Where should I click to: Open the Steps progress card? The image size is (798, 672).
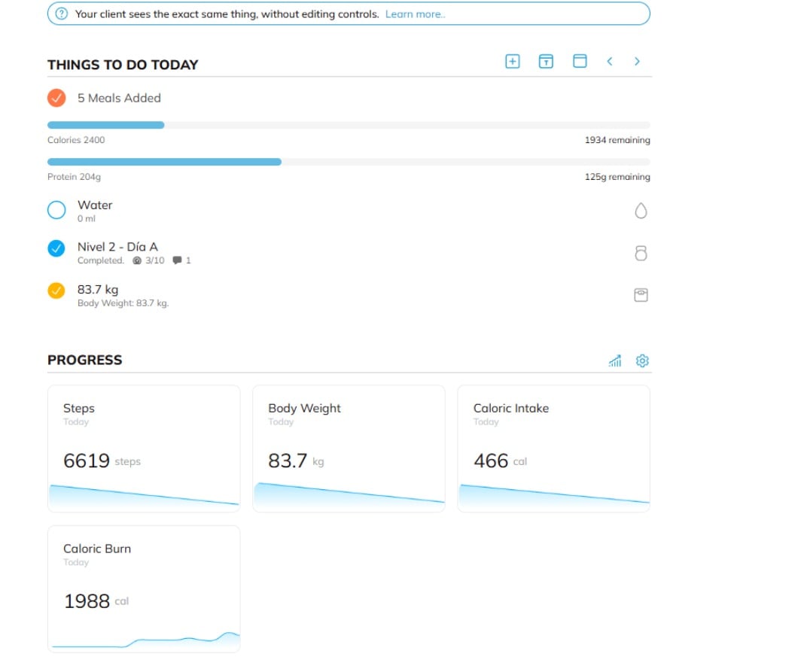[x=144, y=448]
